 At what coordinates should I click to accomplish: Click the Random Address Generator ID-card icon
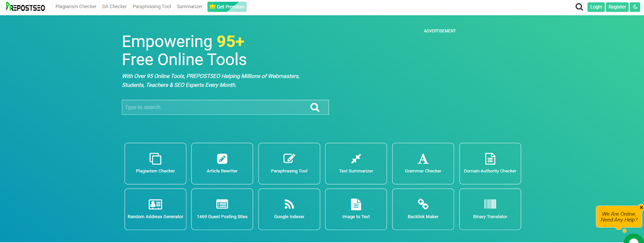pos(155,204)
